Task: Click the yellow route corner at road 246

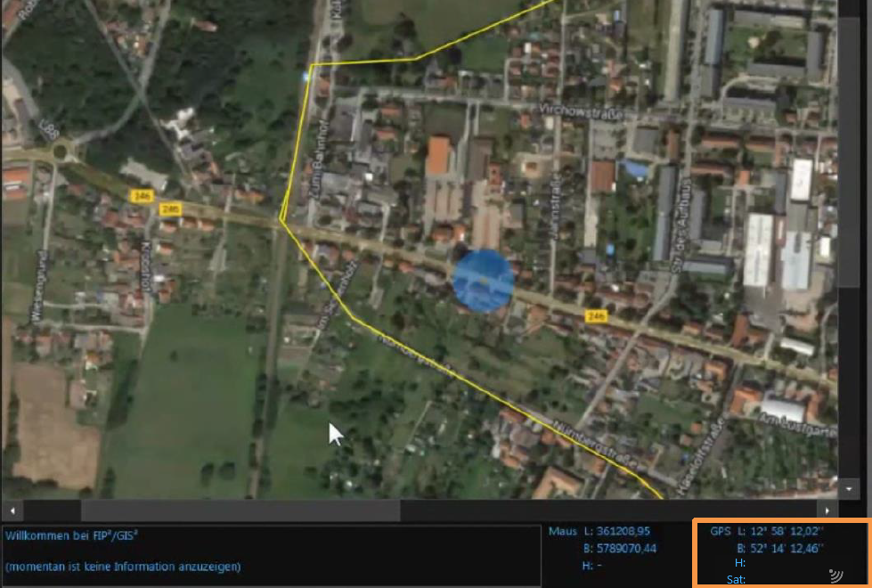Action: tap(281, 219)
